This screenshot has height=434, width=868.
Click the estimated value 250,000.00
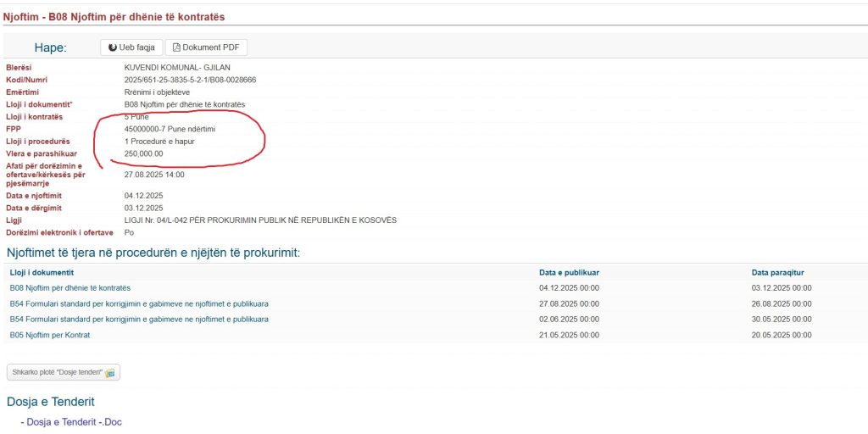point(143,153)
